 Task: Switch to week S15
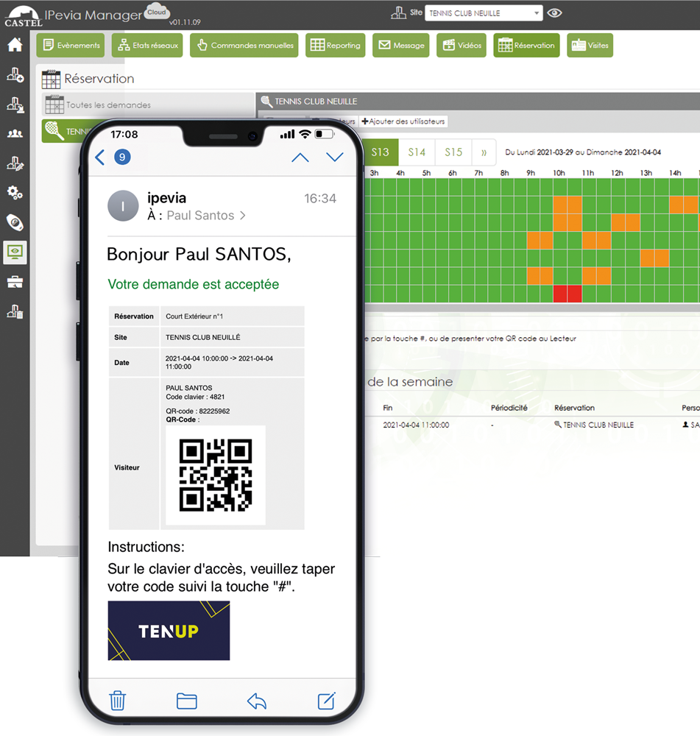(x=453, y=152)
